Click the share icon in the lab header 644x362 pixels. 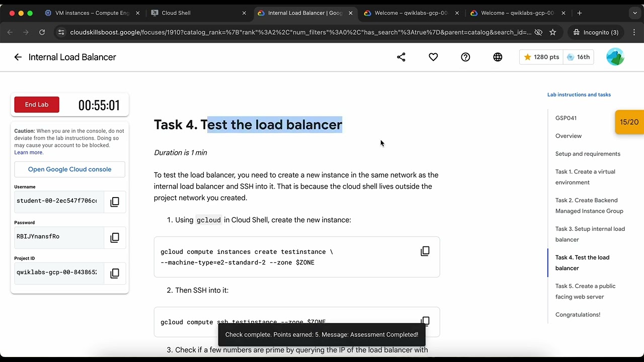401,57
